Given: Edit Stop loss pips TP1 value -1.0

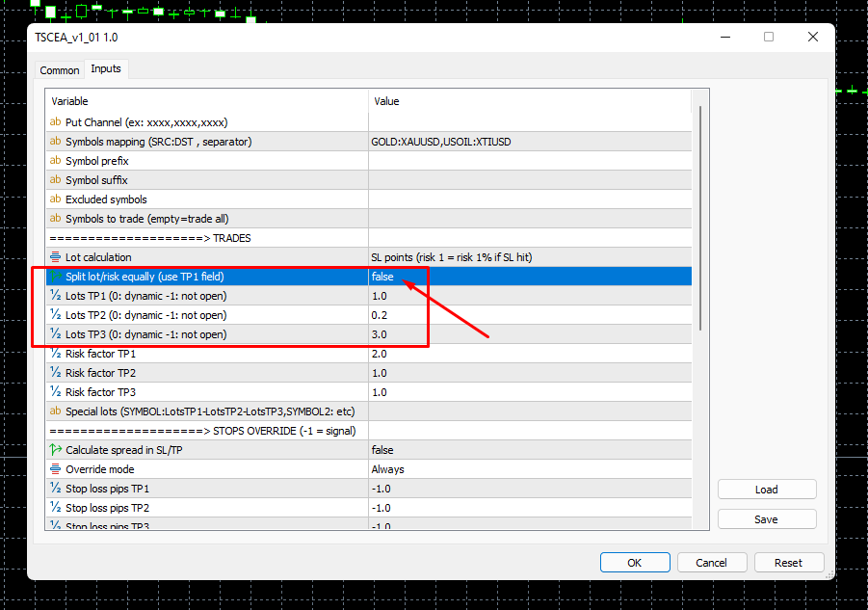Looking at the screenshot, I should pos(530,489).
